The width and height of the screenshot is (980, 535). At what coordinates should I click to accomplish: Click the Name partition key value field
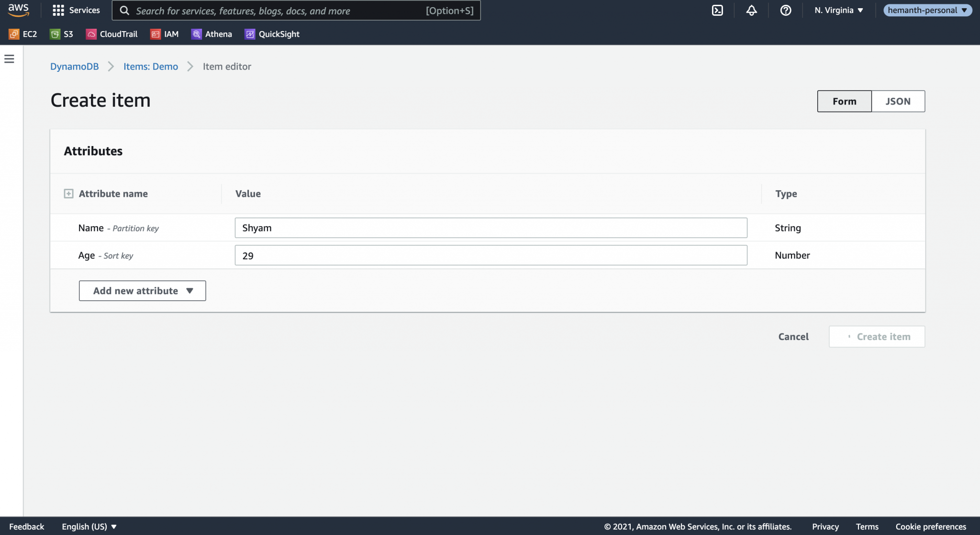point(490,228)
